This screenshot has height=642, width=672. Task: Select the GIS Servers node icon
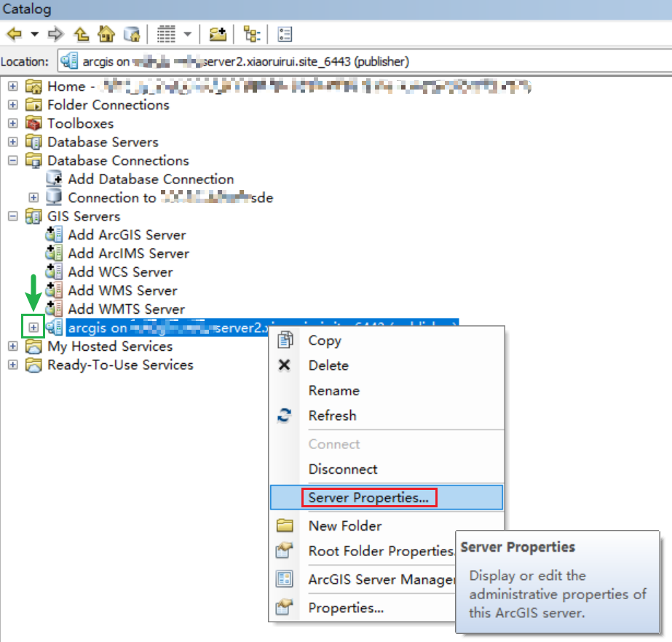33,216
